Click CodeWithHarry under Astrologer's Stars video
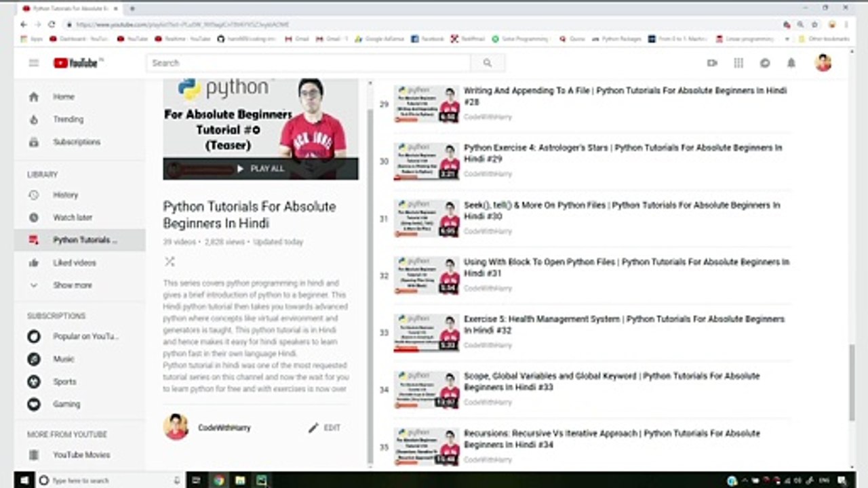This screenshot has width=868, height=488. point(488,174)
